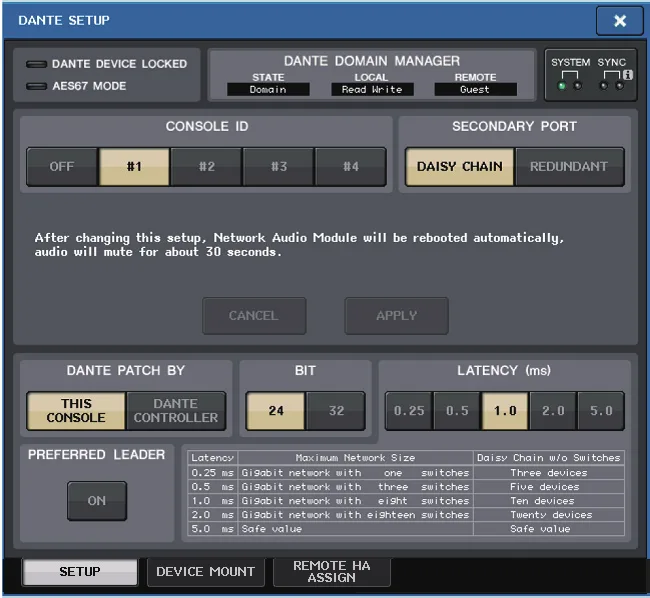Open the REMOTE HA ASSIGN tab
The width and height of the screenshot is (650, 598).
click(332, 572)
